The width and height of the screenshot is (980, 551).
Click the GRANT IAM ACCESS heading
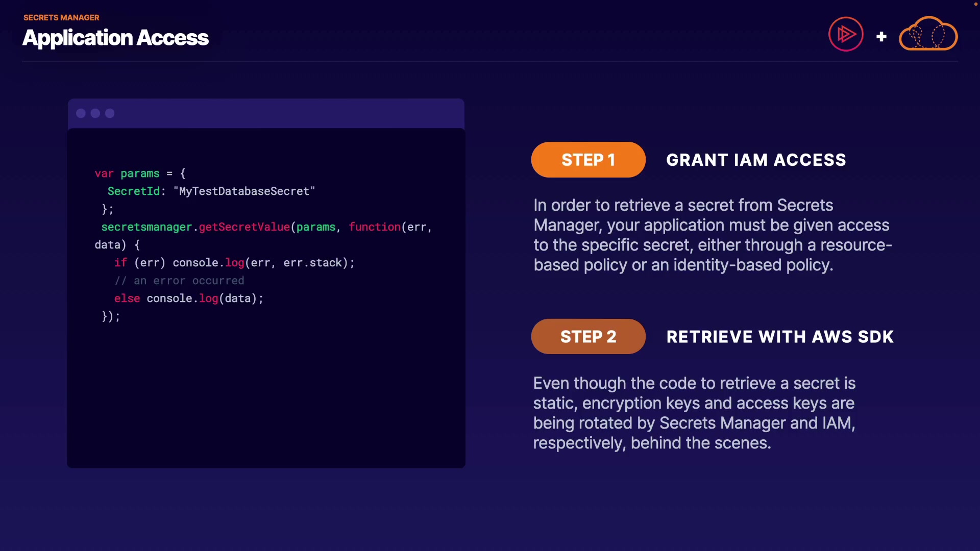pyautogui.click(x=756, y=160)
